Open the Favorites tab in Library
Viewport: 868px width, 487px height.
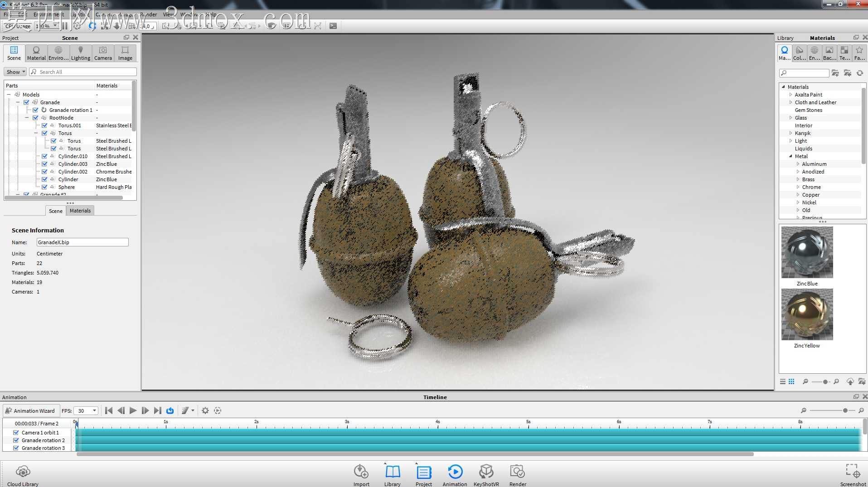tap(859, 53)
